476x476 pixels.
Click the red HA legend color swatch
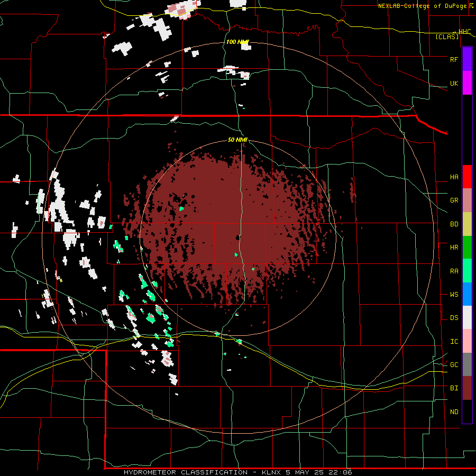pyautogui.click(x=467, y=177)
